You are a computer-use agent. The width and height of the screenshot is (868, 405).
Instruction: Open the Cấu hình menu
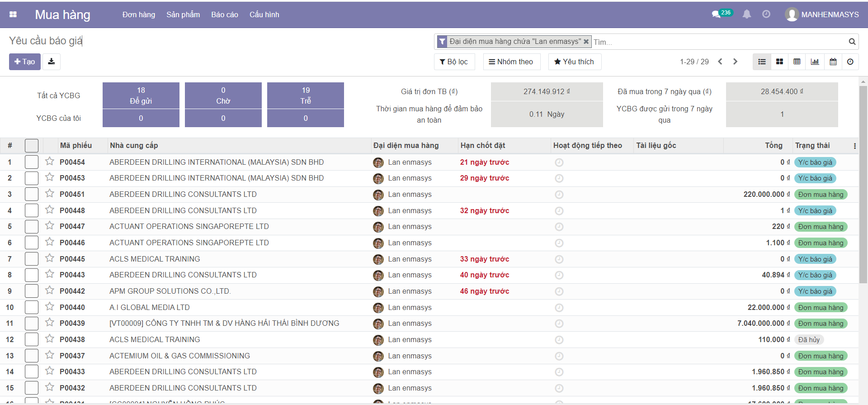(x=264, y=14)
